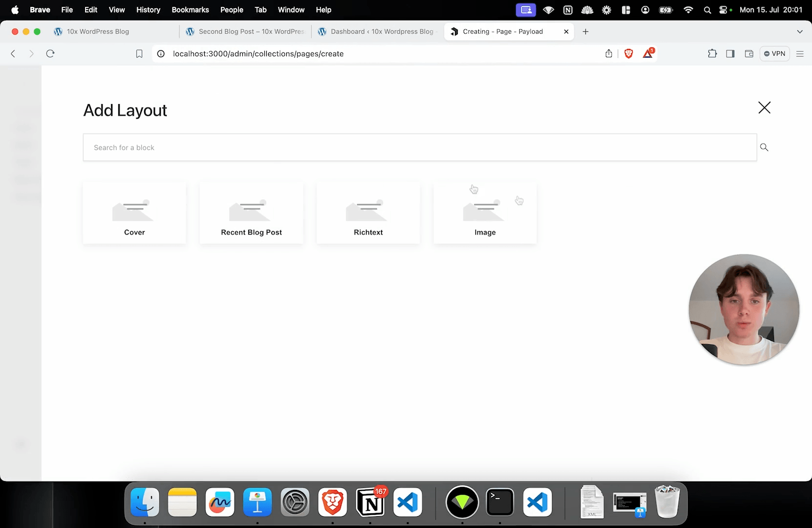Open the browser extensions puzzle icon
This screenshot has height=528, width=812.
click(712, 54)
